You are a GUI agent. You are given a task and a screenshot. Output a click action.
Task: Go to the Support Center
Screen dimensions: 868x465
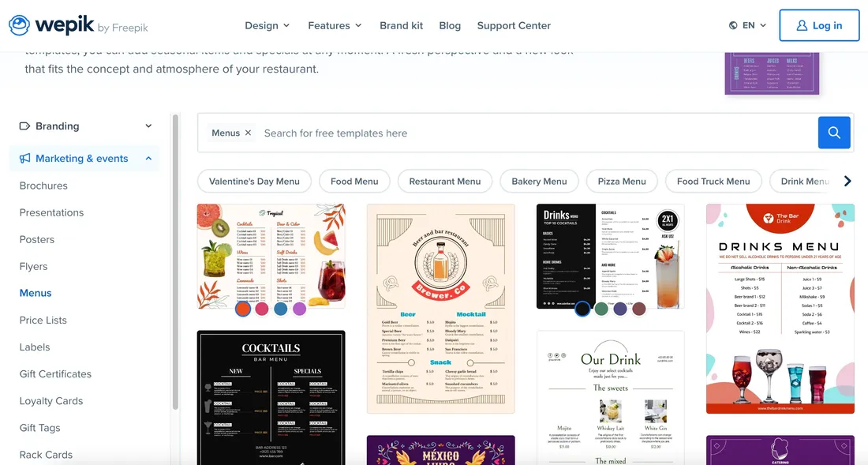(514, 25)
